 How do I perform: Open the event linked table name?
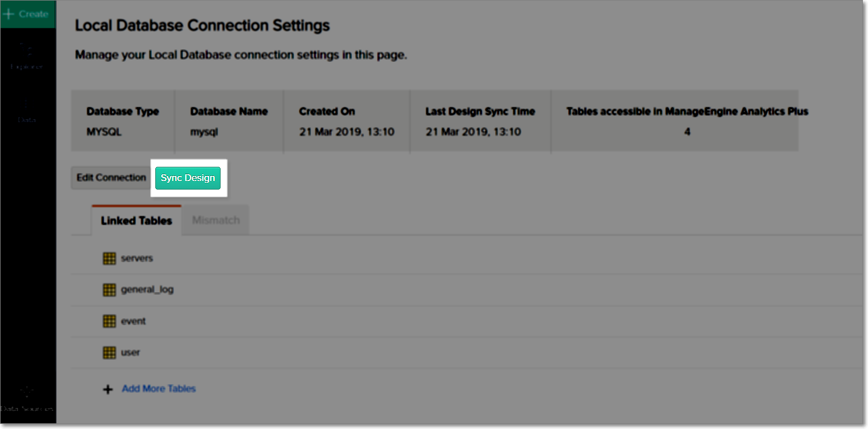133,321
